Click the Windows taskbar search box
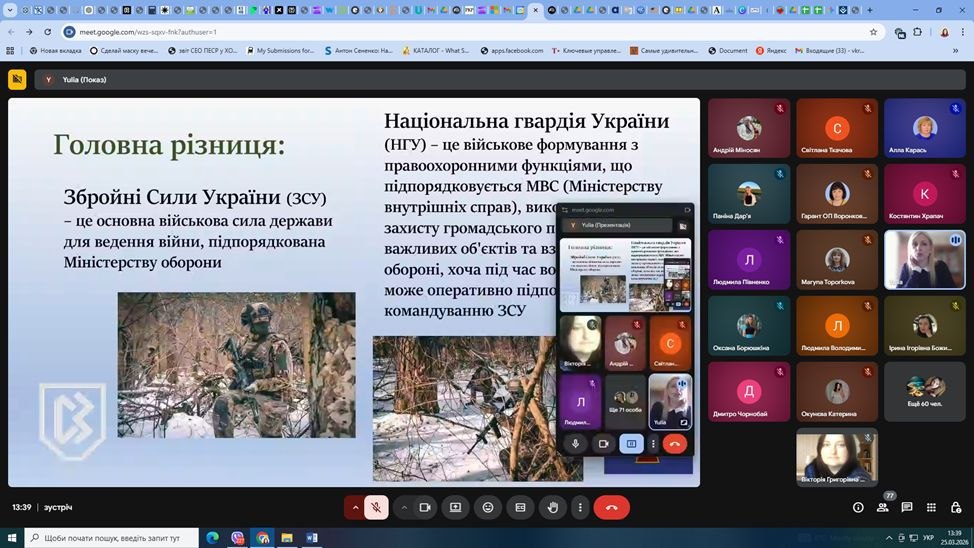Screen dimensions: 974x548 coord(110,538)
